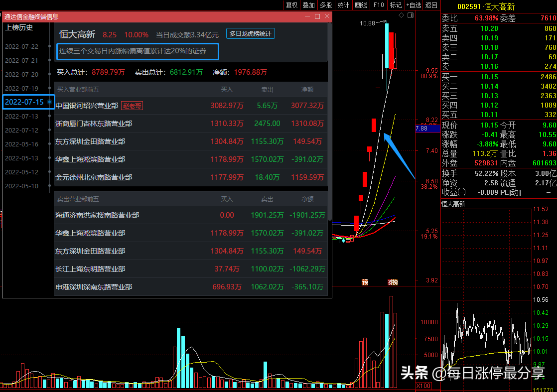Open F10 company info
Image resolution: width=557 pixels, height=392 pixels.
[x=379, y=5]
